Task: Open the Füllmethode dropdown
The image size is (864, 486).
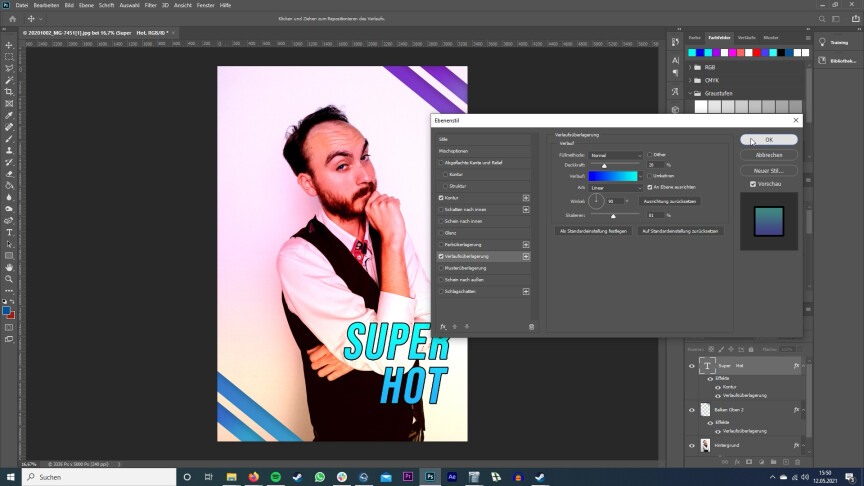Action: [615, 155]
